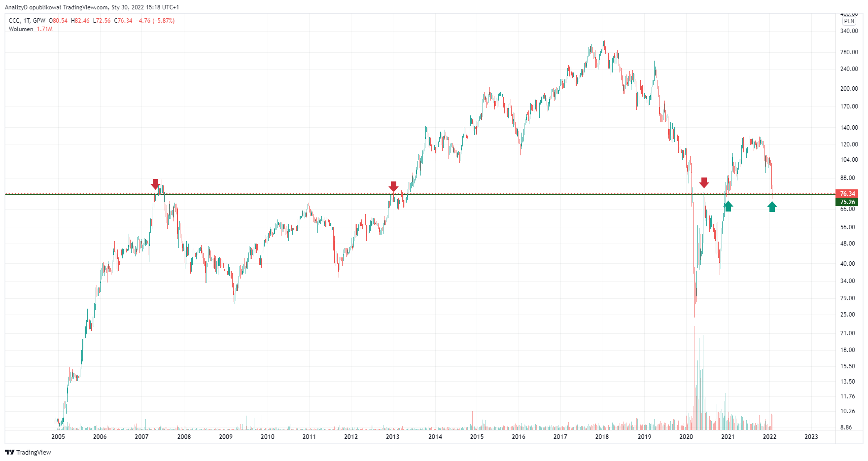This screenshot has width=868, height=461.
Task: Click the 2021 label on time axis
Action: 728,437
